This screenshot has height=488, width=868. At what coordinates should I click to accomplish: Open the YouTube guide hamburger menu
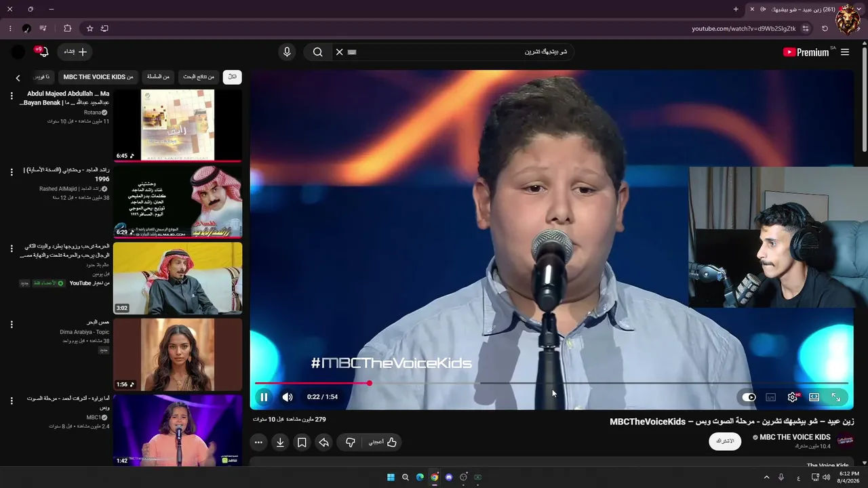coord(845,52)
